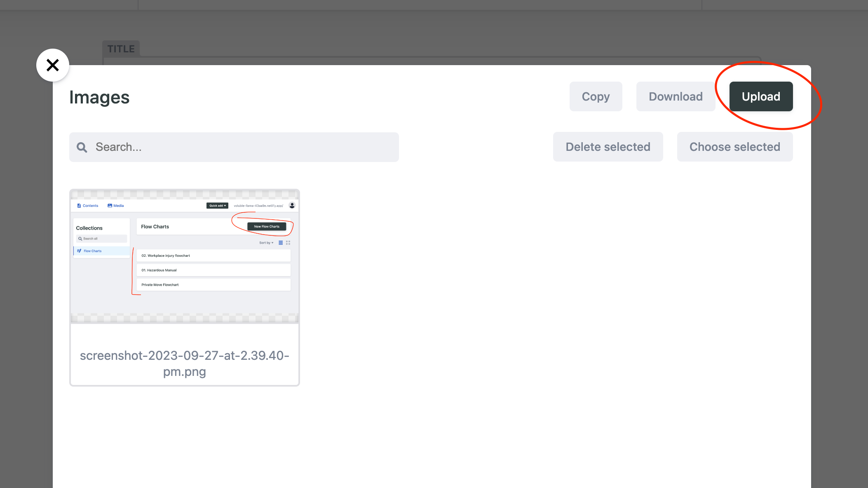Viewport: 868px width, 488px height.
Task: Click the Search images input field
Action: (x=243, y=147)
